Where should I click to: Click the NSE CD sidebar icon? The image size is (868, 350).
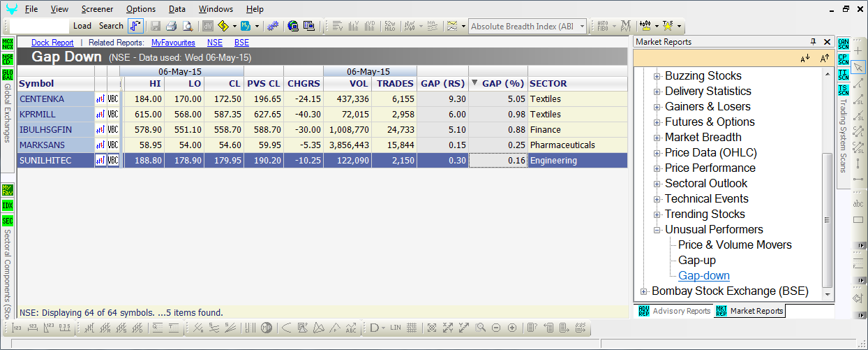point(8,59)
